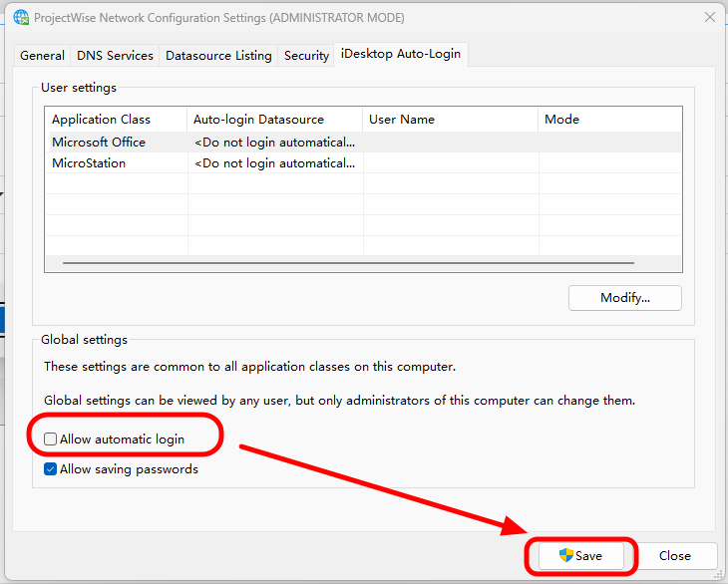The image size is (728, 584).
Task: Click the Auto-login Datasource column header
Action: (275, 120)
